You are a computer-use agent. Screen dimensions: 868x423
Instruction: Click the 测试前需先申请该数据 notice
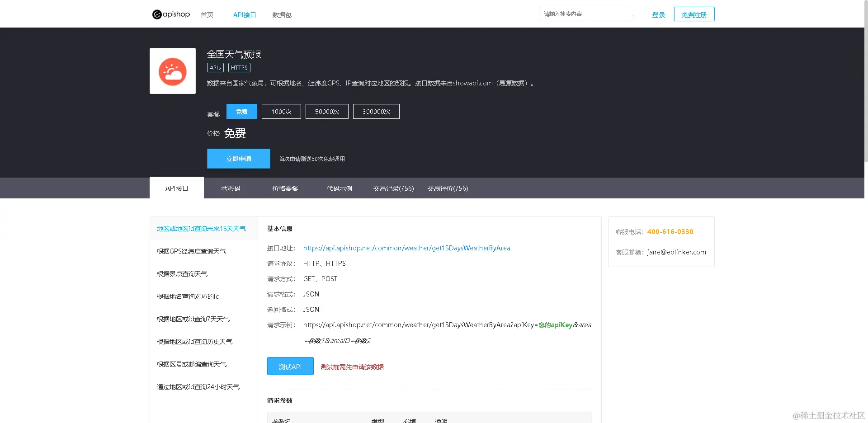tap(352, 367)
